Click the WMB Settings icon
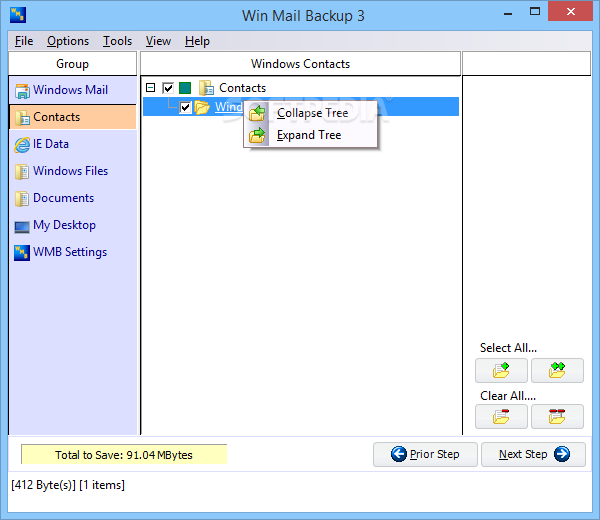The height and width of the screenshot is (520, 600). (x=22, y=253)
